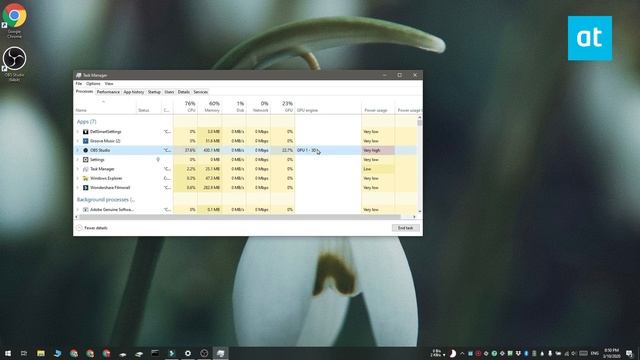The width and height of the screenshot is (640, 360).
Task: Open the Options menu
Action: point(93,84)
